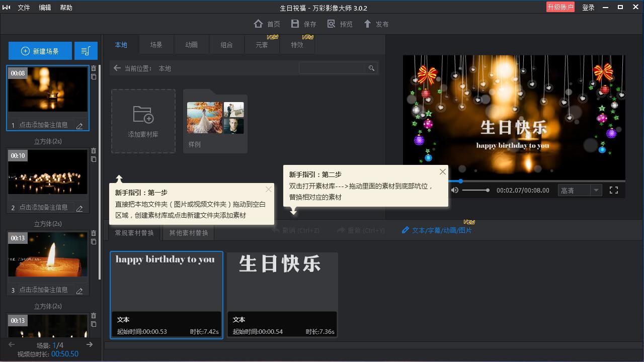Dismiss the 新手指引 second step tooltip

442,171
